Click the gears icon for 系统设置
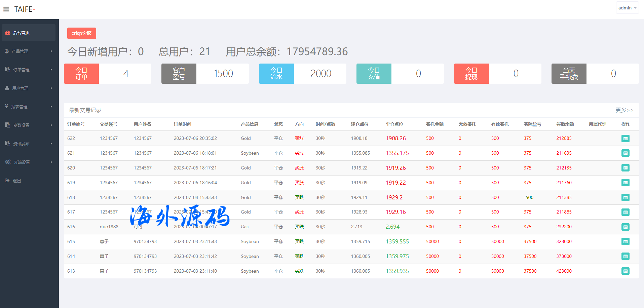 click(x=8, y=162)
